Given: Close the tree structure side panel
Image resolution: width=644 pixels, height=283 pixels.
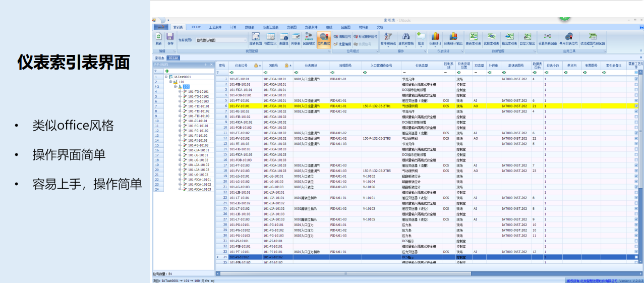Looking at the screenshot, I should tap(211, 65).
